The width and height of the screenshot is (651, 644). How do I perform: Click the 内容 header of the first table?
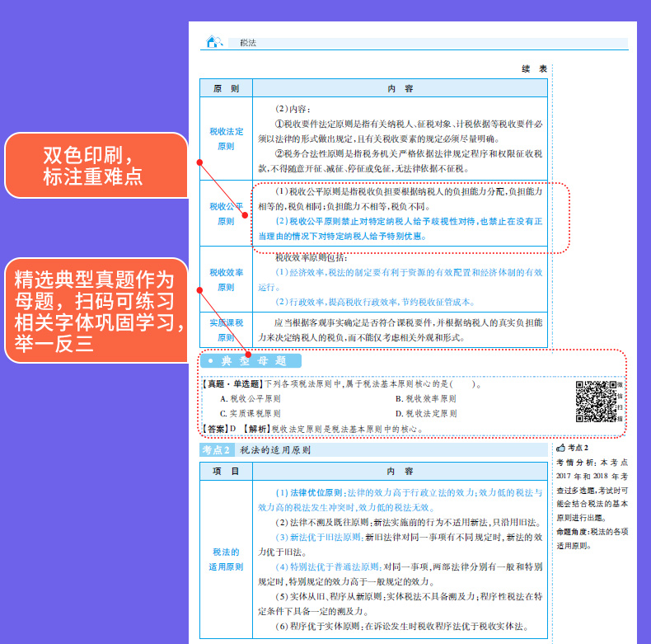coord(400,88)
